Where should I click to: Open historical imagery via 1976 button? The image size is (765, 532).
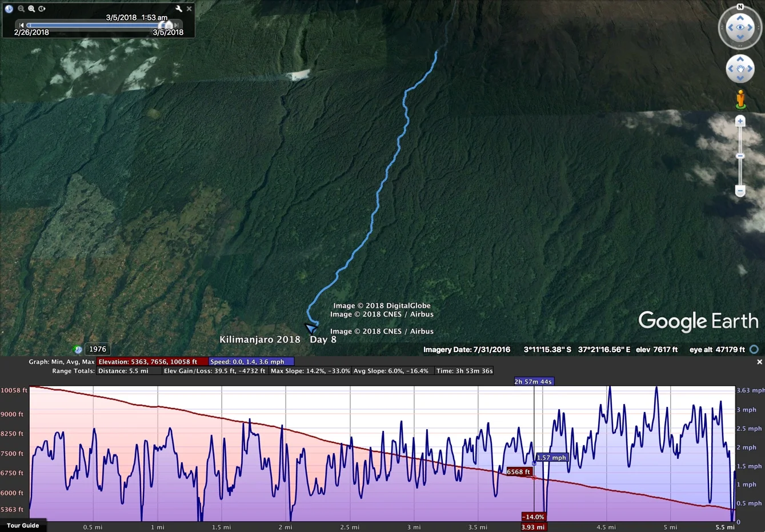pyautogui.click(x=97, y=349)
